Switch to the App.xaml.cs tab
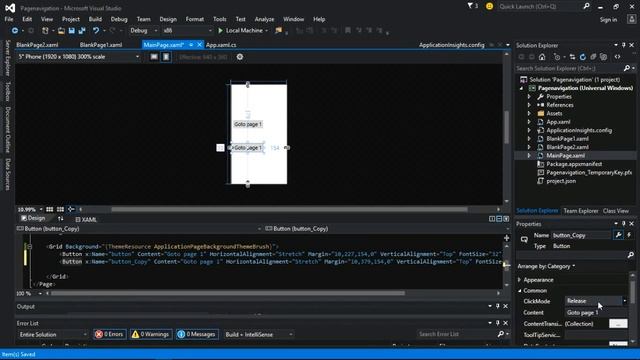 click(x=221, y=45)
